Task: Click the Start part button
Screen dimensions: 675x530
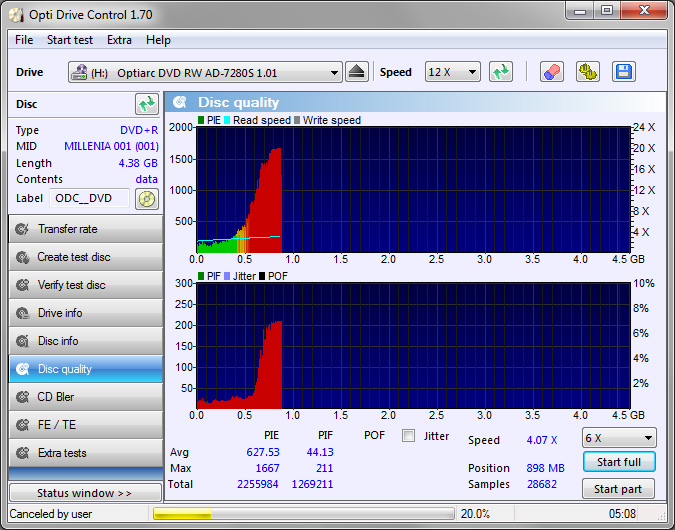Action: [618, 489]
